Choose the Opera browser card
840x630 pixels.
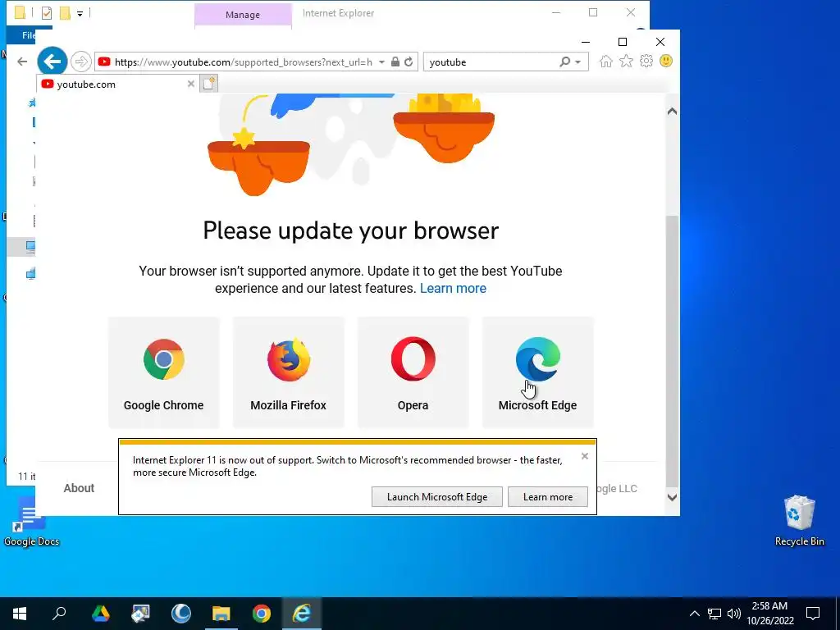coord(413,372)
